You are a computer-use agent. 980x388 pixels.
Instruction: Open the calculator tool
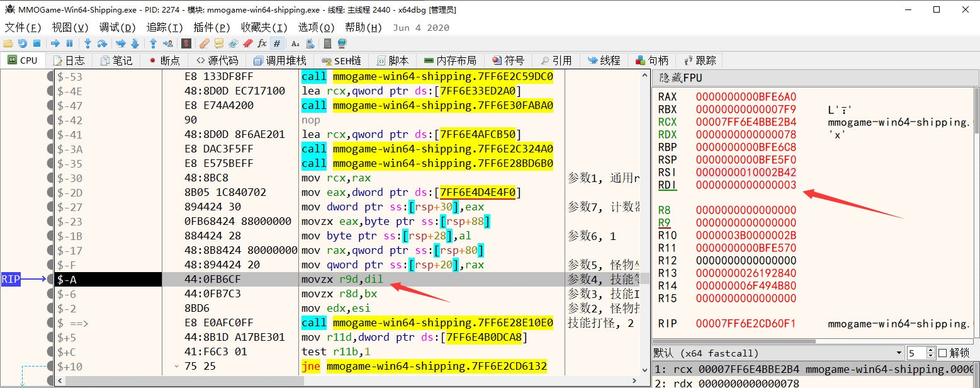pyautogui.click(x=327, y=43)
